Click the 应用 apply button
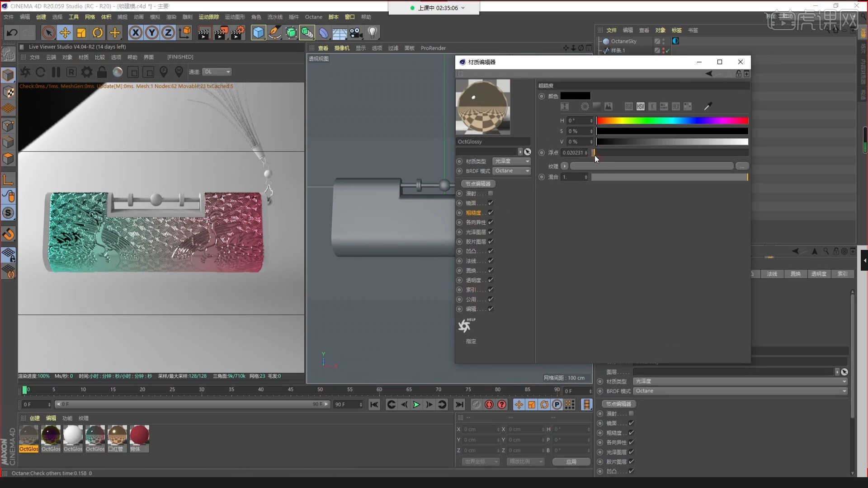 pos(571,461)
